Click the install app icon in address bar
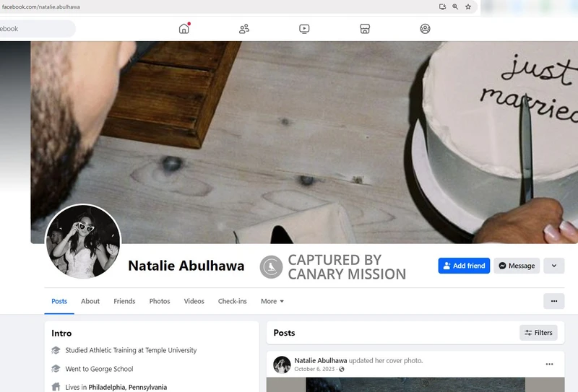This screenshot has width=578, height=392. (x=442, y=6)
